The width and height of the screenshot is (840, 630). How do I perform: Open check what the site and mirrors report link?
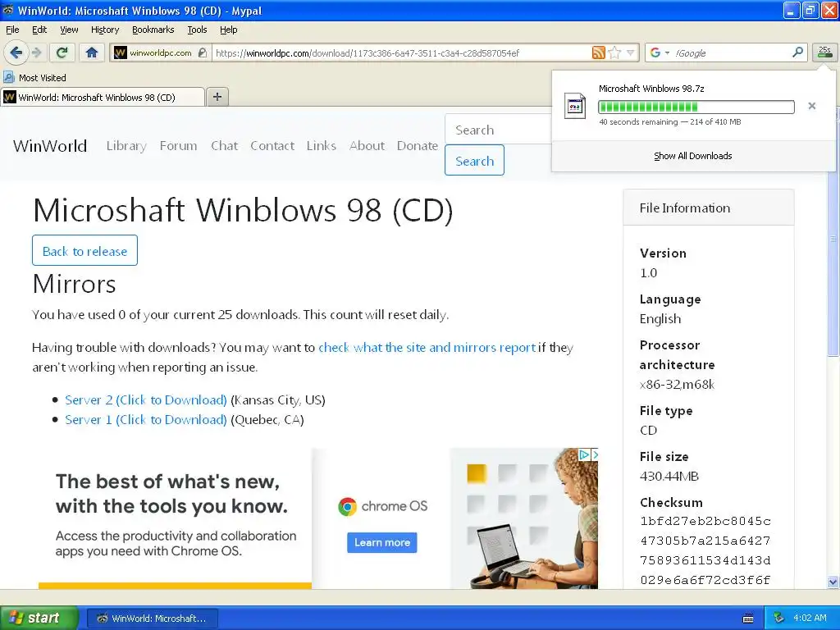(427, 347)
